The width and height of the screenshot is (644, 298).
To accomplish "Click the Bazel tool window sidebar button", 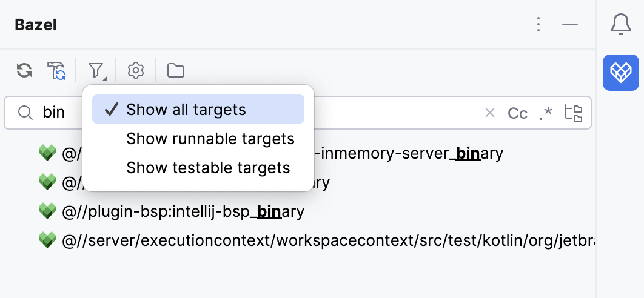I will (x=620, y=73).
